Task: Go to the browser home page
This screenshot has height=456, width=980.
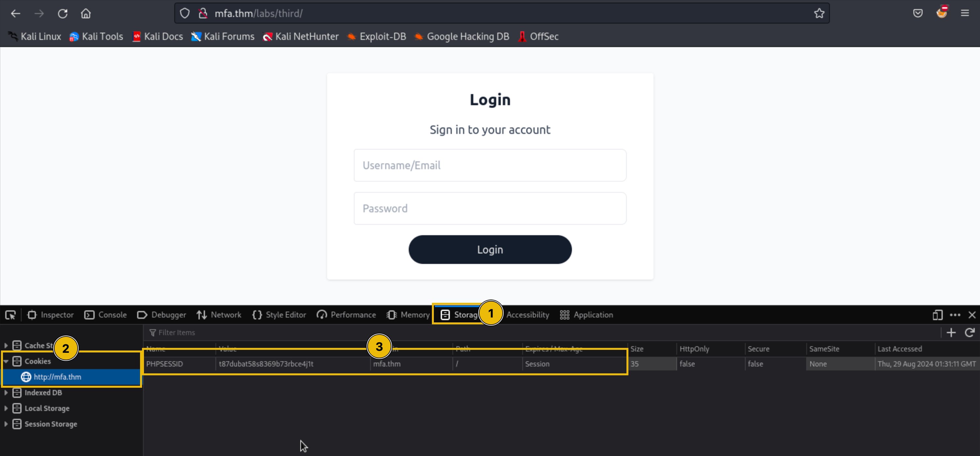Action: coord(86,14)
